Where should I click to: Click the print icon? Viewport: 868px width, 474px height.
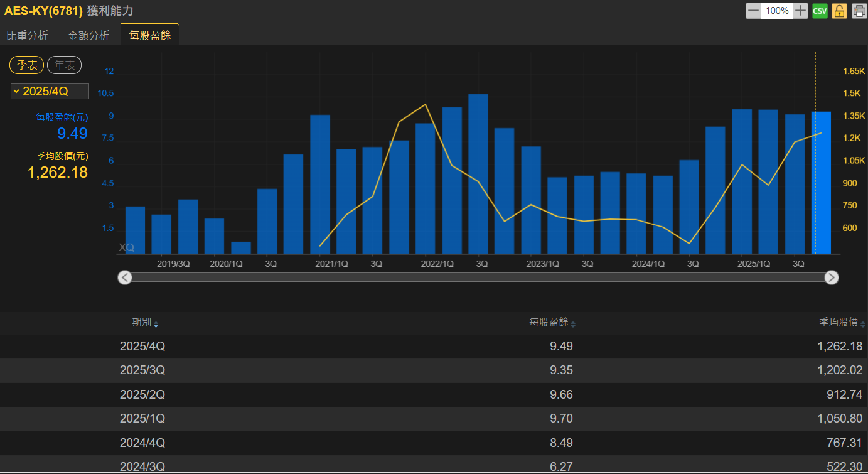point(859,11)
